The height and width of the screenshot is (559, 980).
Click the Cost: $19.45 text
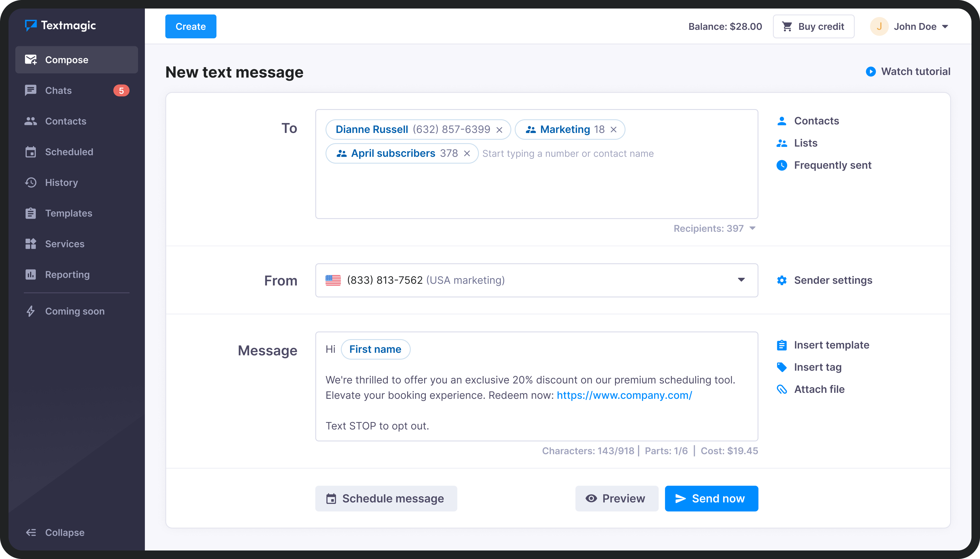(729, 451)
